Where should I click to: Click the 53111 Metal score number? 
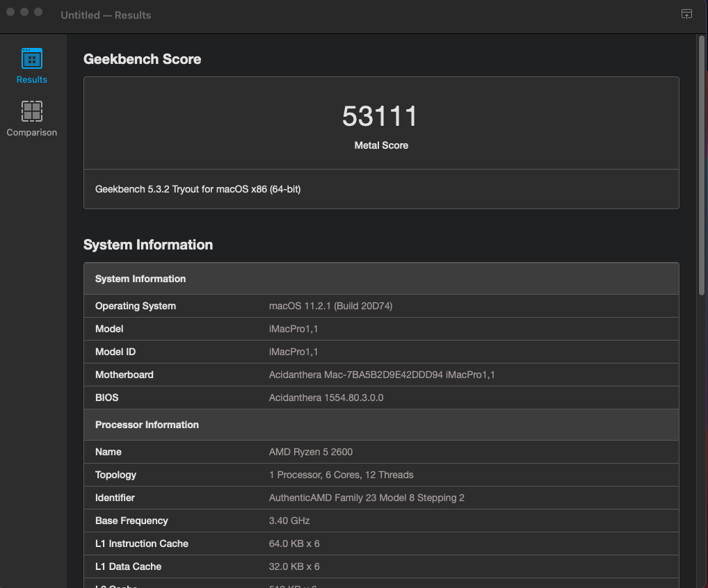click(380, 116)
